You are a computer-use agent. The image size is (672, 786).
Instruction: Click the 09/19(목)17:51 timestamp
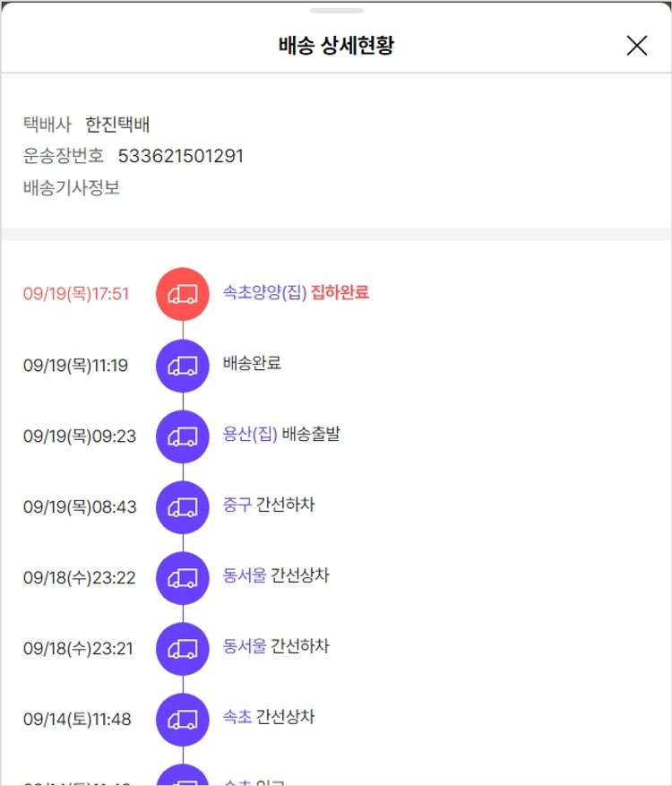point(76,294)
